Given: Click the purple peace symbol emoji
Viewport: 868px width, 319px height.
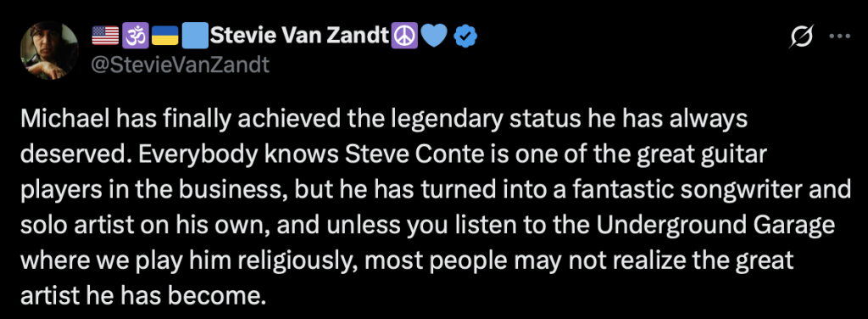Looking at the screenshot, I should coord(404,36).
